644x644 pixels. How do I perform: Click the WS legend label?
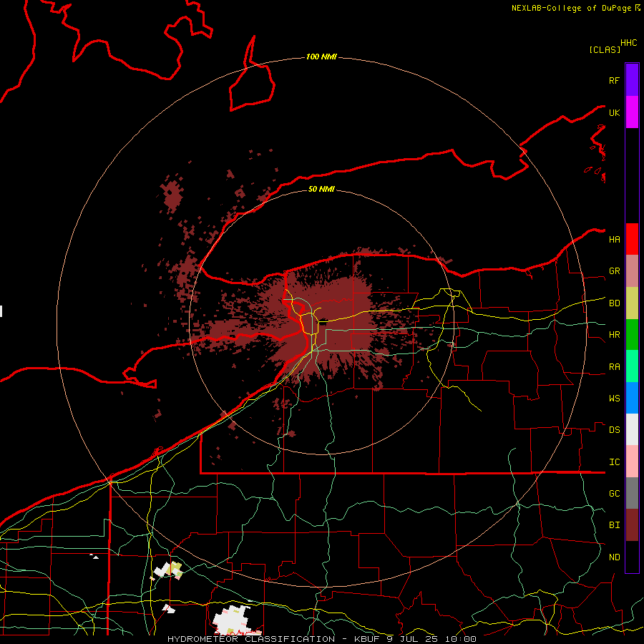614,398
